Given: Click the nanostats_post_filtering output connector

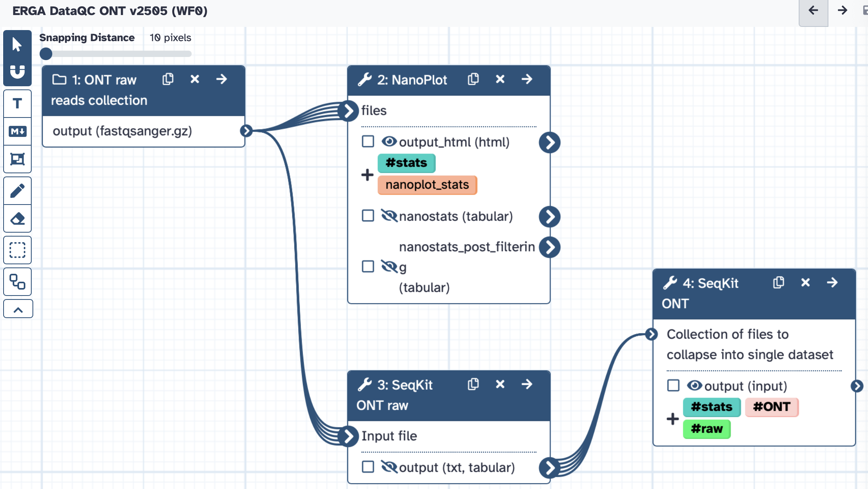Looking at the screenshot, I should point(550,247).
